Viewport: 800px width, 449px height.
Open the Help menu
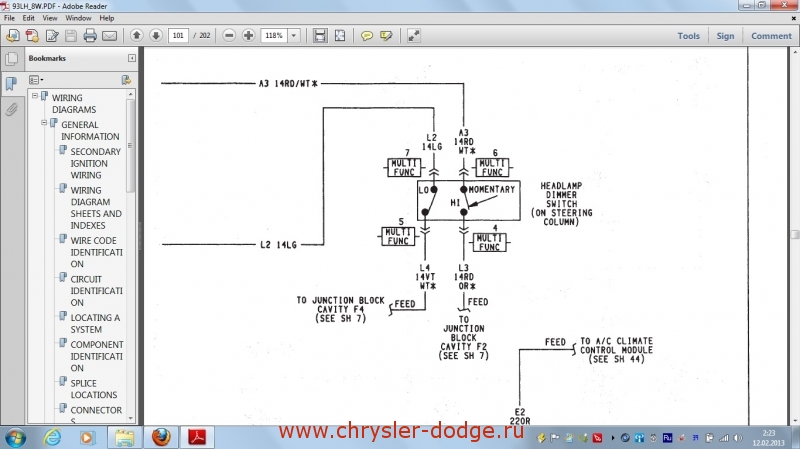(107, 18)
